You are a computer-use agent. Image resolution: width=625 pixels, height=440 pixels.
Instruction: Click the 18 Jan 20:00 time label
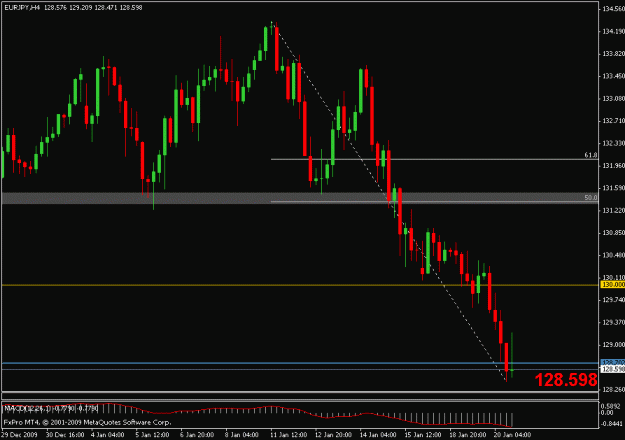pyautogui.click(x=468, y=434)
